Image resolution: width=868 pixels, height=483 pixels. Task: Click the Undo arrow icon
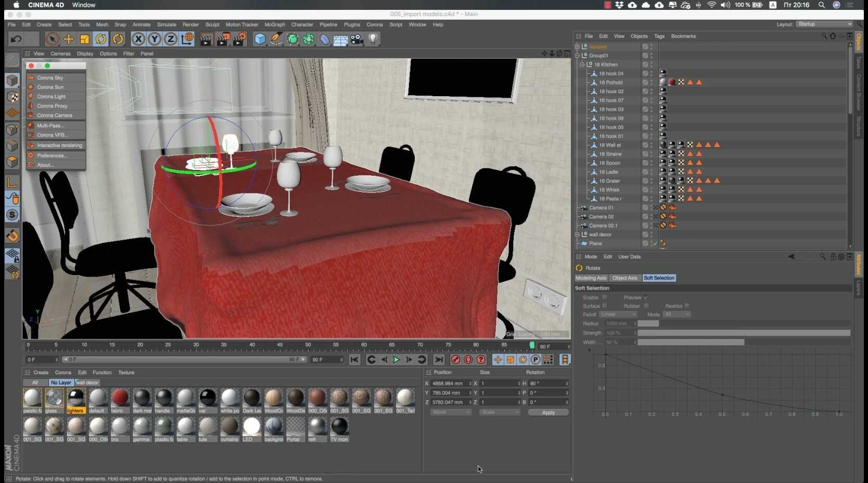(16, 39)
